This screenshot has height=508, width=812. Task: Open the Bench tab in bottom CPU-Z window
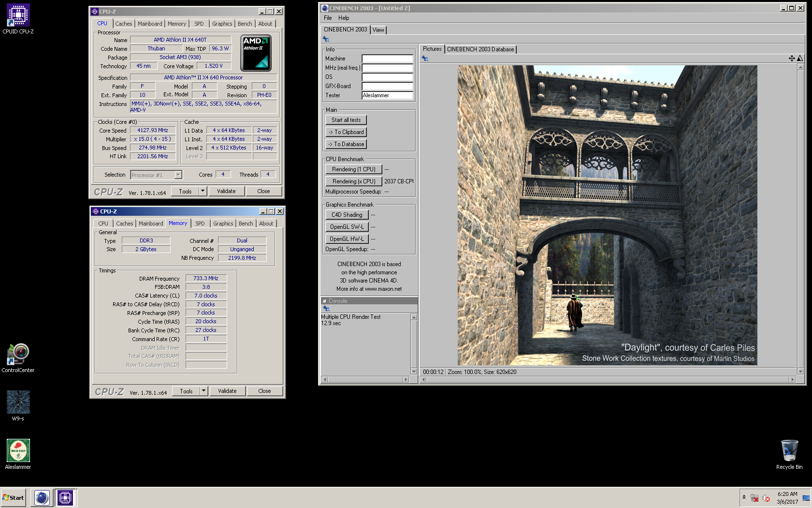246,224
